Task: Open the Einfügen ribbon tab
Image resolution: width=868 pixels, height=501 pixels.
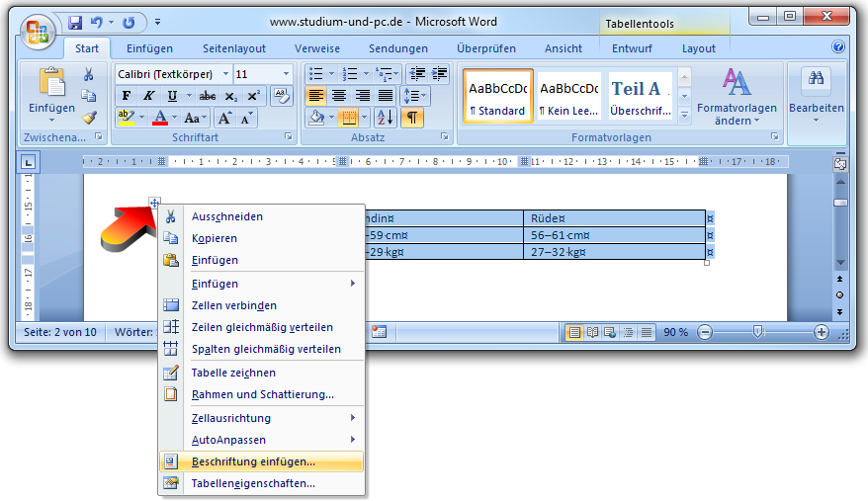Action: [149, 48]
